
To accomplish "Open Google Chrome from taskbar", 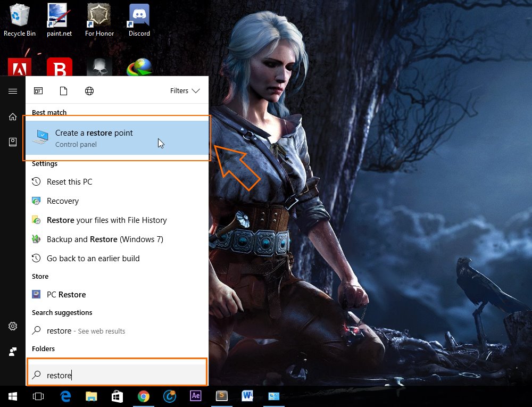I will click(x=144, y=396).
